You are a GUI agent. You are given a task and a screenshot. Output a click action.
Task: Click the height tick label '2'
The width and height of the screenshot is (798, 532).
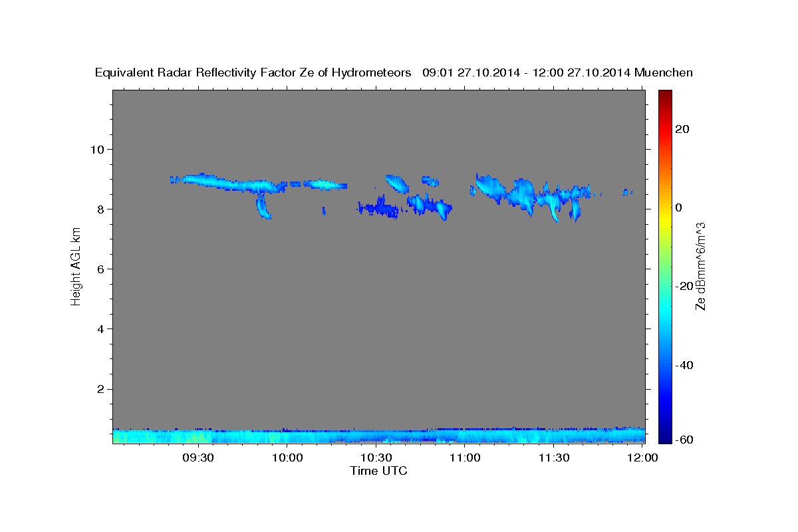[101, 389]
